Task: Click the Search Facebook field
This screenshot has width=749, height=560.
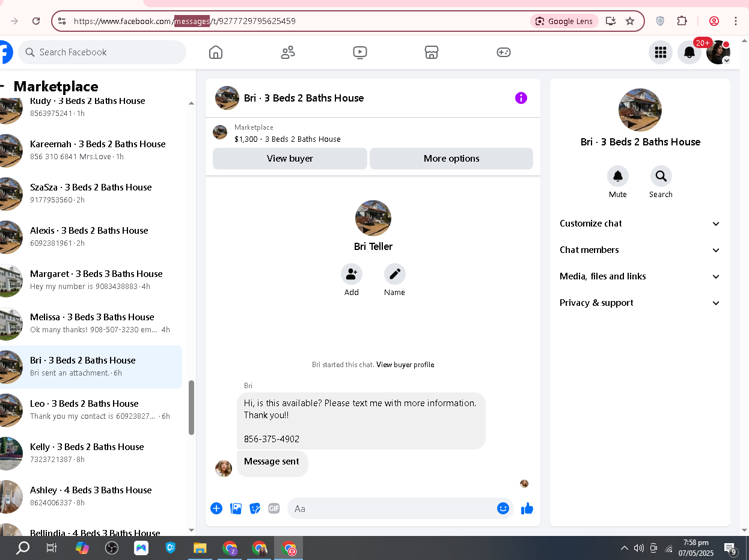Action: [102, 52]
